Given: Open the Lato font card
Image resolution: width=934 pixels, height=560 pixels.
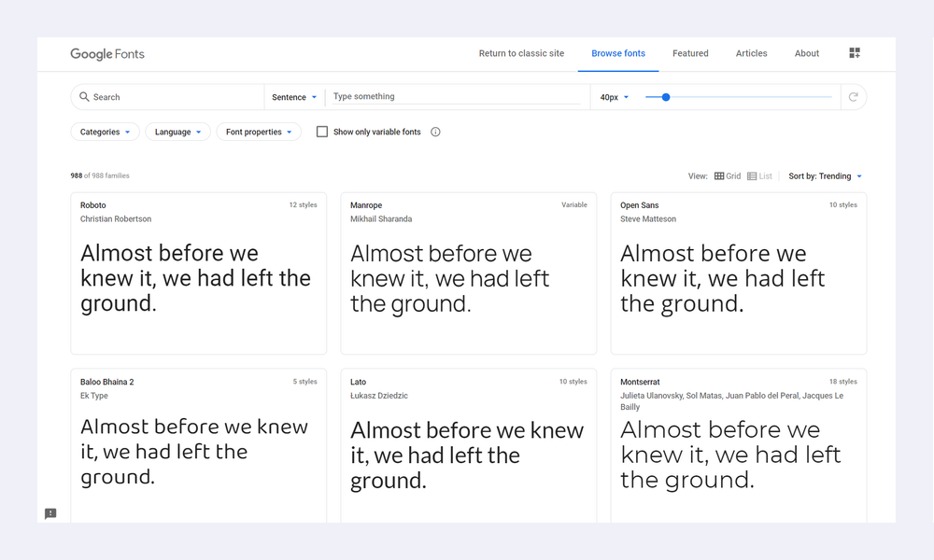Looking at the screenshot, I should (468, 446).
